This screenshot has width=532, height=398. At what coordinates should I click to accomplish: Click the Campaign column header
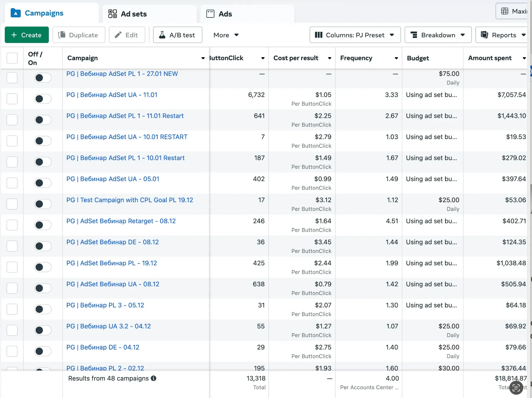pyautogui.click(x=82, y=58)
